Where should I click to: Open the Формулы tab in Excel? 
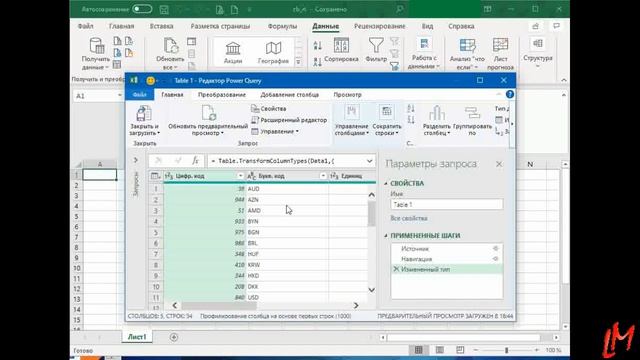[282, 26]
